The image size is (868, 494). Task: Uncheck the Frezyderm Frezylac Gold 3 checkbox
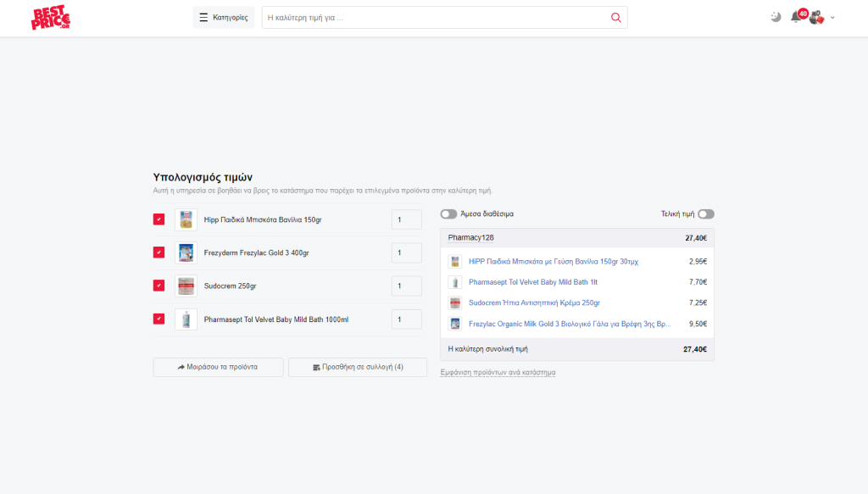[x=159, y=253]
